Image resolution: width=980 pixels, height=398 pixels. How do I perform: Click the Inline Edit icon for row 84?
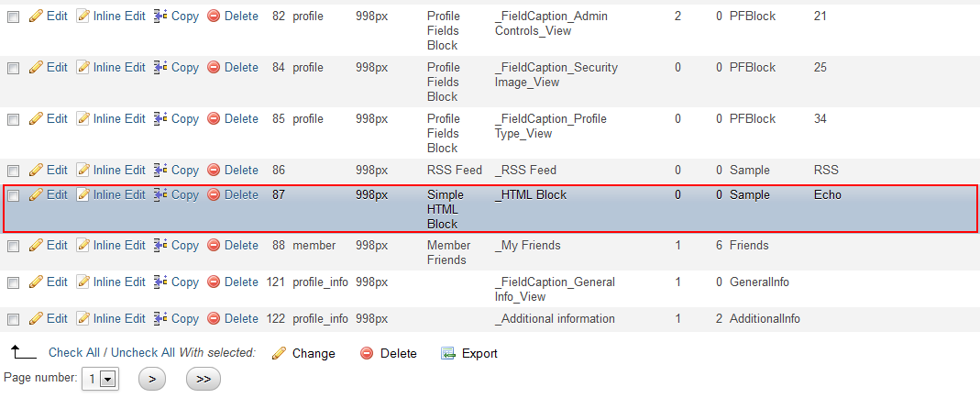83,68
